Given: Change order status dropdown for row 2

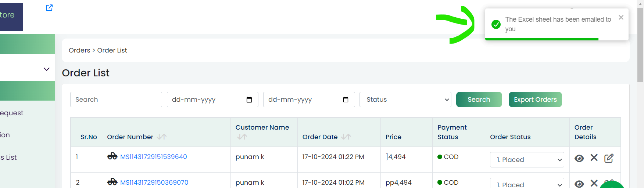Looking at the screenshot, I should (527, 183).
